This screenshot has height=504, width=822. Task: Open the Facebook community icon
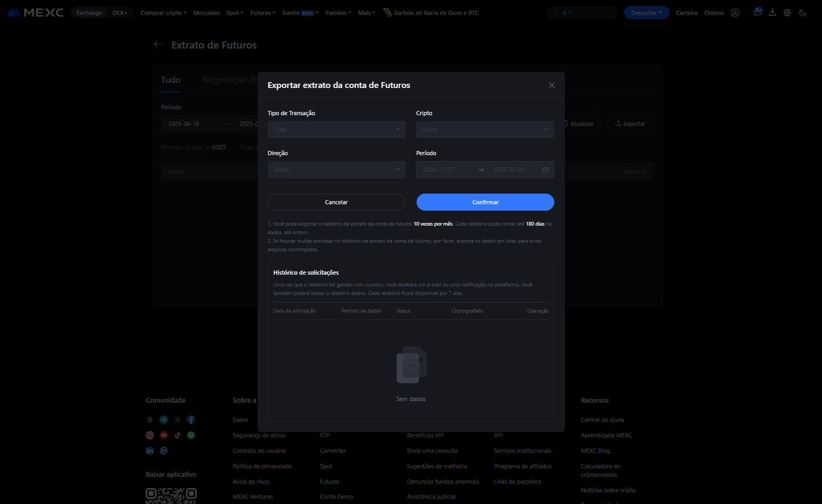pyautogui.click(x=191, y=420)
